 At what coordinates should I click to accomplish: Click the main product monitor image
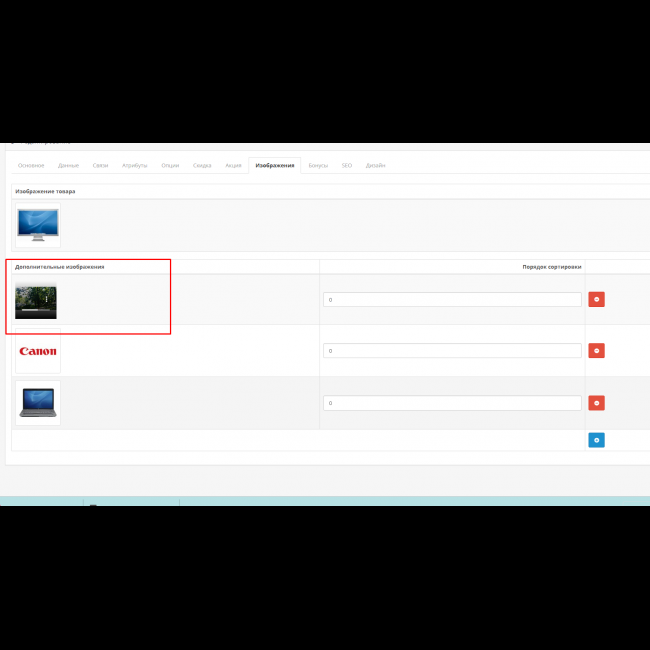(38, 225)
